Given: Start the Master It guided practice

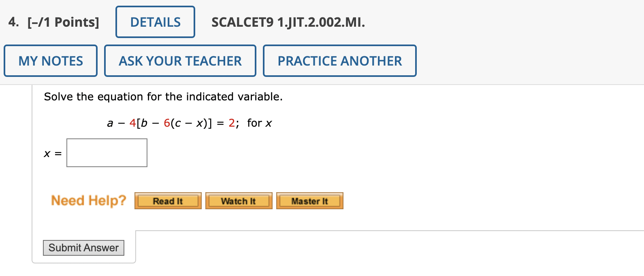Looking at the screenshot, I should click(309, 200).
